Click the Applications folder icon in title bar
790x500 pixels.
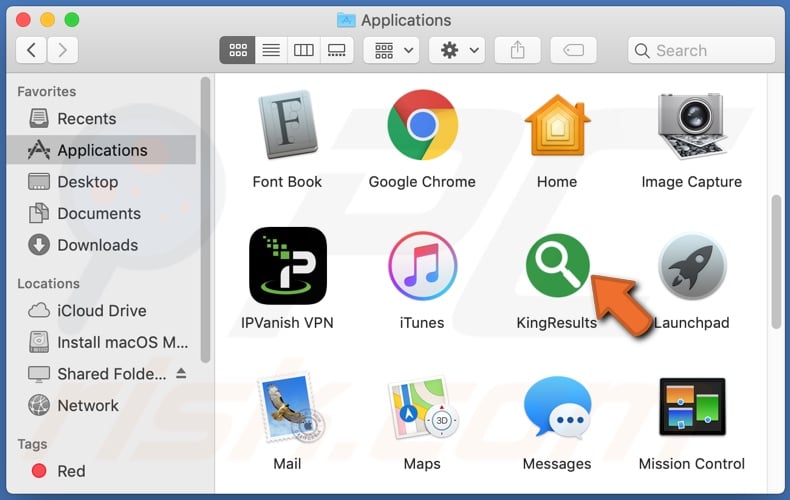coord(346,20)
